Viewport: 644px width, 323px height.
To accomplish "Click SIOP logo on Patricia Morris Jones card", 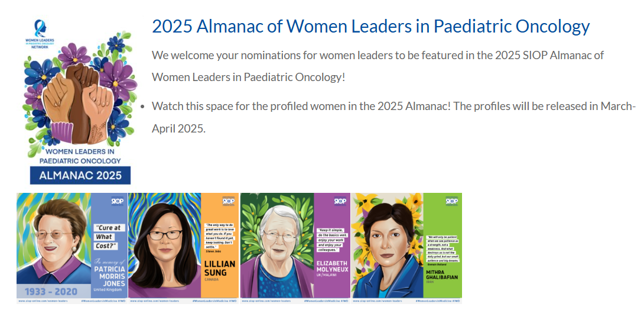I will [x=117, y=201].
